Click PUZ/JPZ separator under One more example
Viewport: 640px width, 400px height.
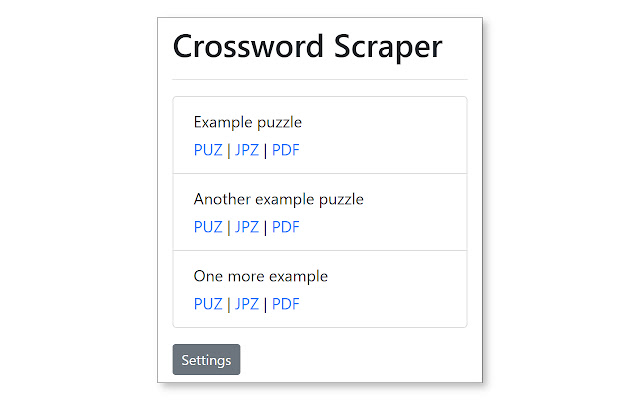click(x=228, y=304)
